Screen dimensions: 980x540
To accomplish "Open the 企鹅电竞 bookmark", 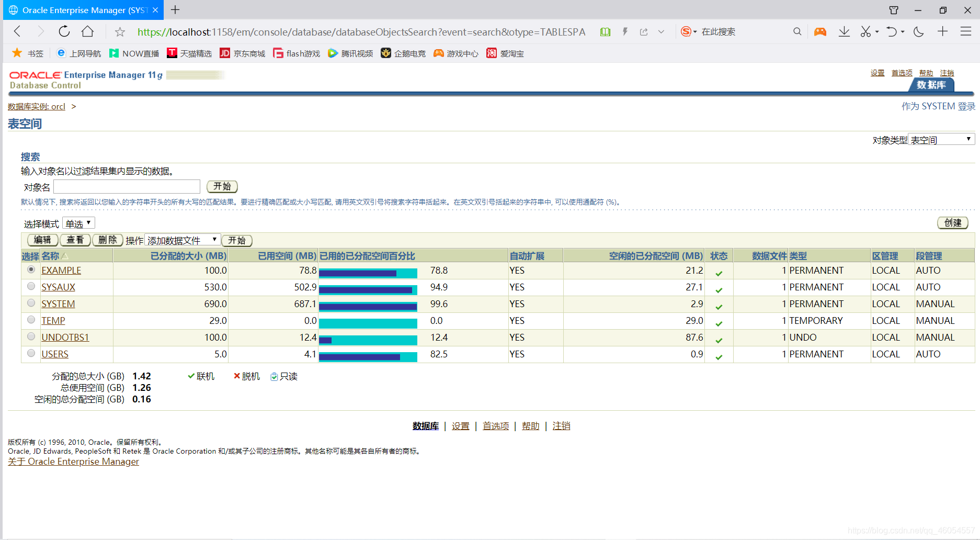I will [x=403, y=53].
